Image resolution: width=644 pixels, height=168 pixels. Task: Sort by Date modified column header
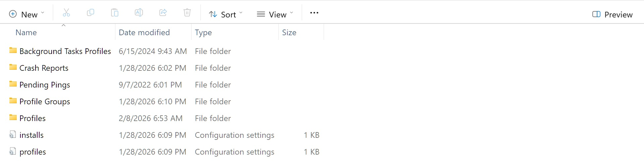pos(144,33)
